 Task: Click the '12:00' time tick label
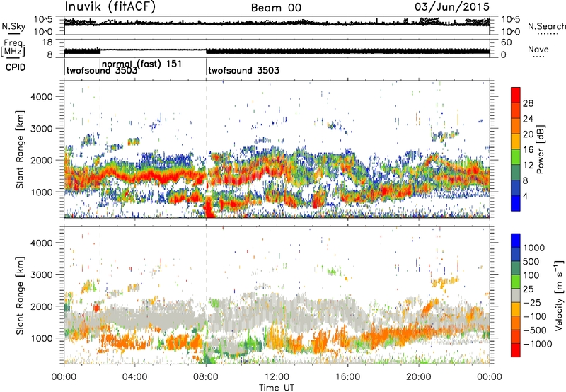[277, 377]
